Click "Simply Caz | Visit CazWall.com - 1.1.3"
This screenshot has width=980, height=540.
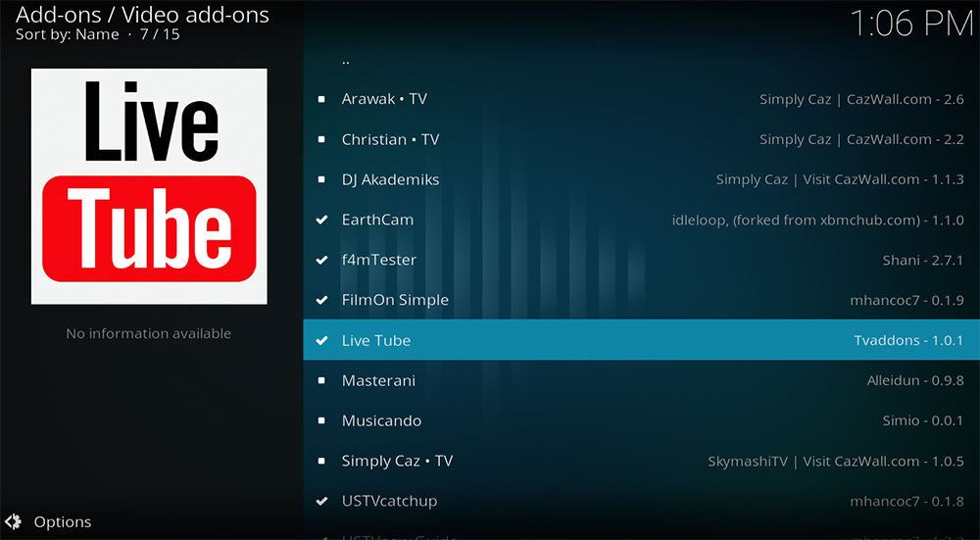[840, 179]
